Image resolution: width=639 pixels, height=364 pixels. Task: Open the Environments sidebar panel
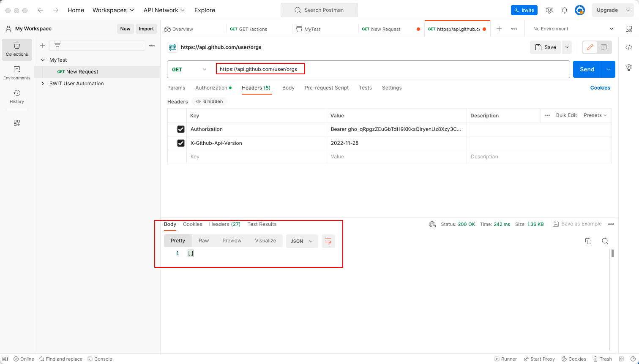click(17, 73)
